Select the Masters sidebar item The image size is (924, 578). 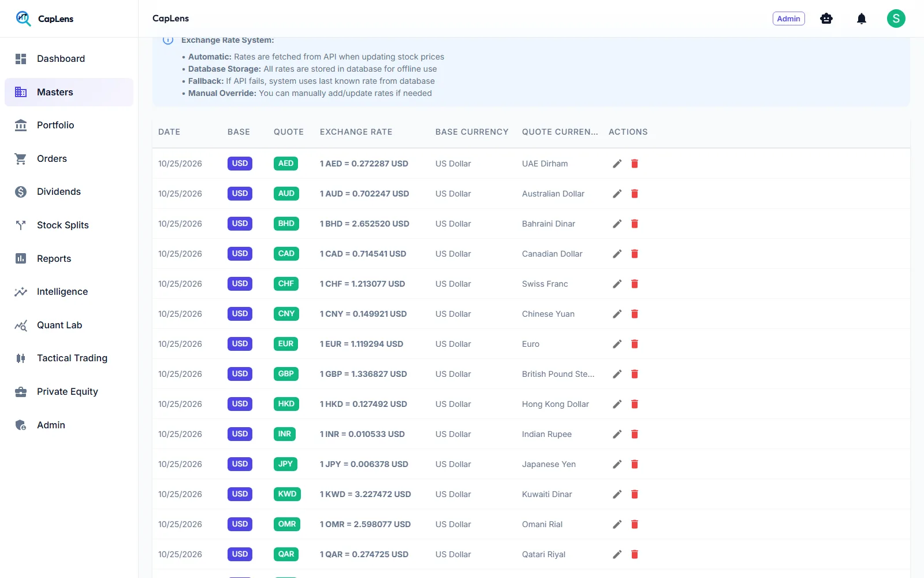click(69, 92)
